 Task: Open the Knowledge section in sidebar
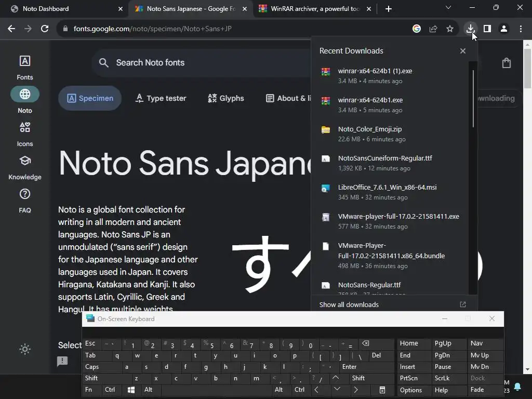[x=25, y=167]
